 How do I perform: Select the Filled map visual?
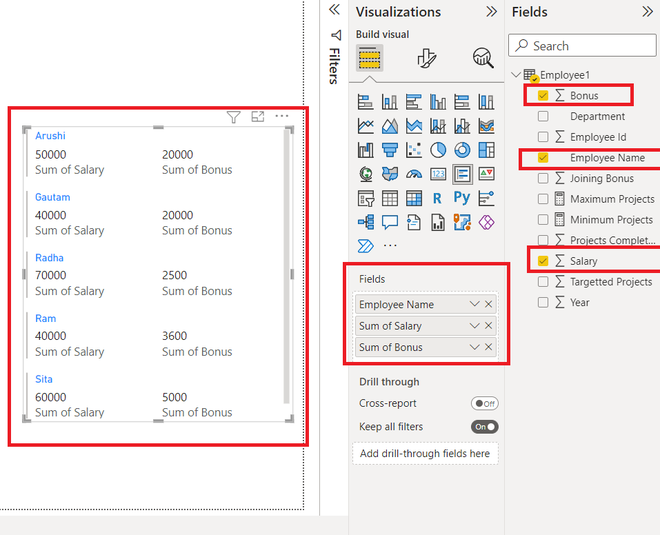(x=389, y=174)
